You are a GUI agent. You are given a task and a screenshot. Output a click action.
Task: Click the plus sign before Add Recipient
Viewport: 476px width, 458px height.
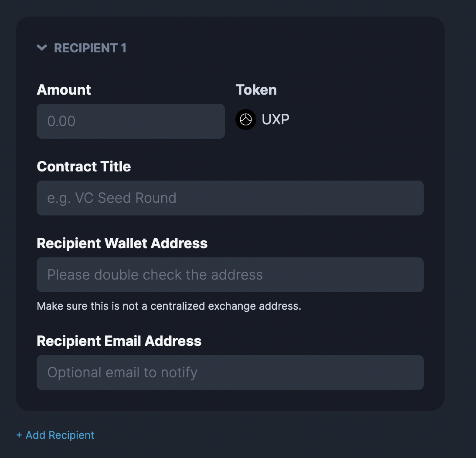coord(19,435)
